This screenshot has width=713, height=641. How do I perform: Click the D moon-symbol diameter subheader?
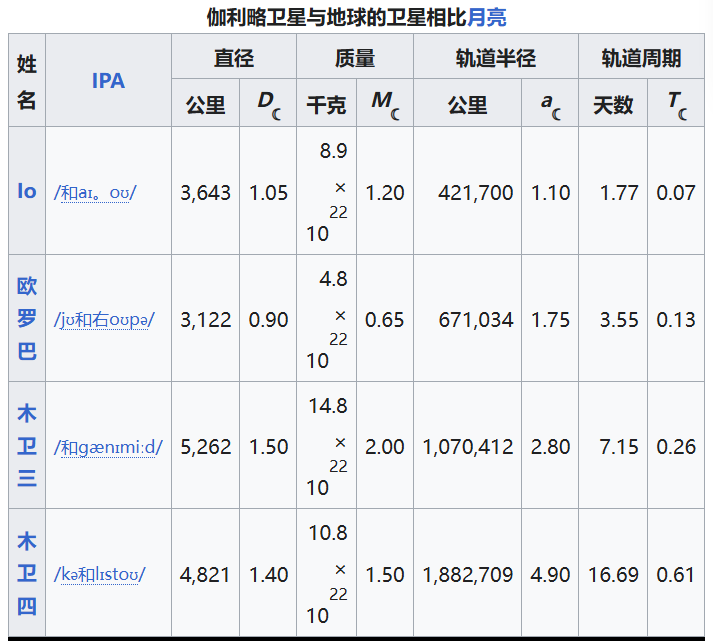click(x=268, y=104)
